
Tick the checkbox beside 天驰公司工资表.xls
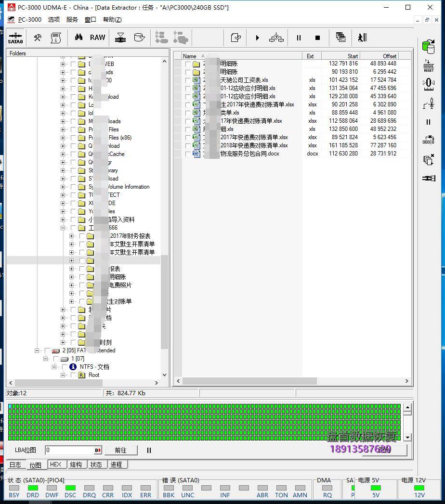pyautogui.click(x=188, y=80)
